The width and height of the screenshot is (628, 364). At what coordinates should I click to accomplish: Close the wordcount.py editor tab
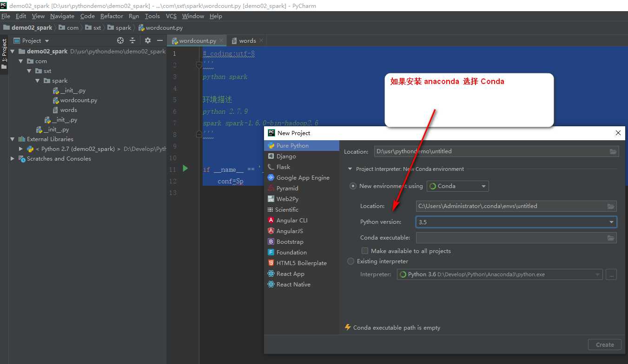click(x=221, y=41)
